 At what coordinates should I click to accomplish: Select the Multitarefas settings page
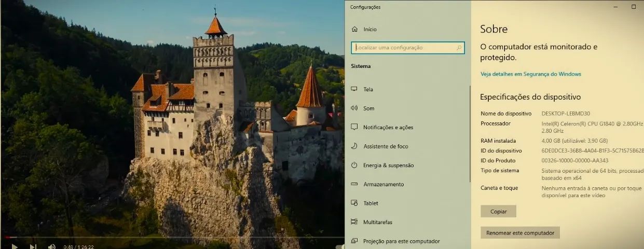click(377, 222)
